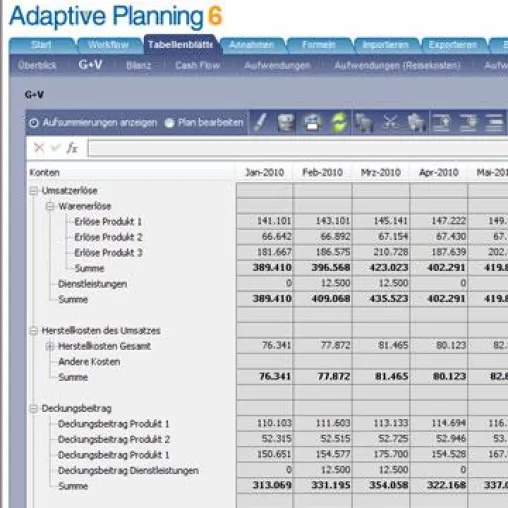Click the bold total 322.168
508x508 pixels.
click(x=439, y=485)
